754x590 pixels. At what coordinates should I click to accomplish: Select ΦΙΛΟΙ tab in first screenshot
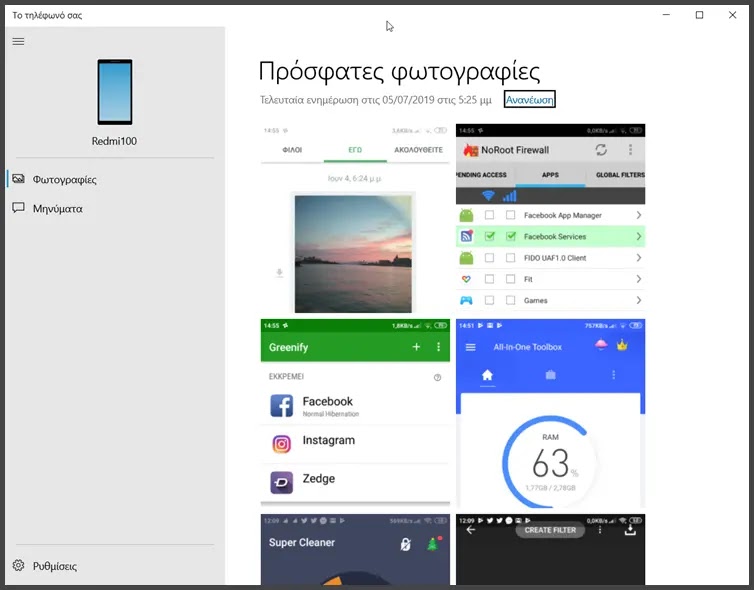292,150
